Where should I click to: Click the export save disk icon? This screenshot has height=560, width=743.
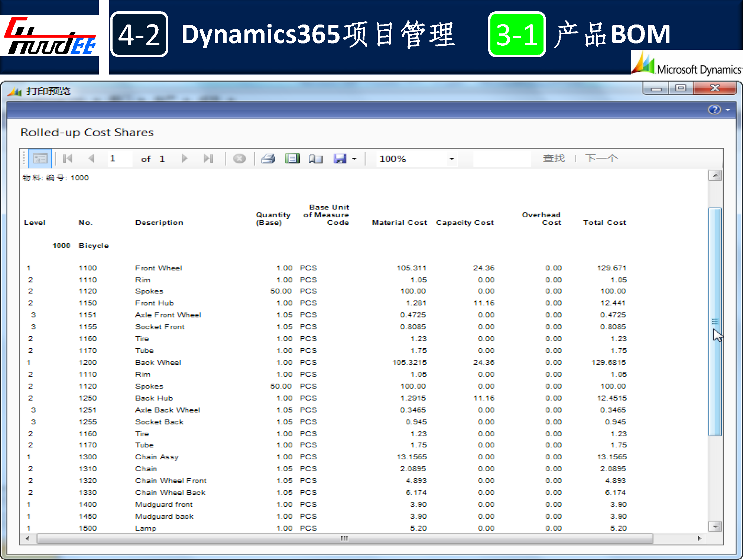[340, 159]
